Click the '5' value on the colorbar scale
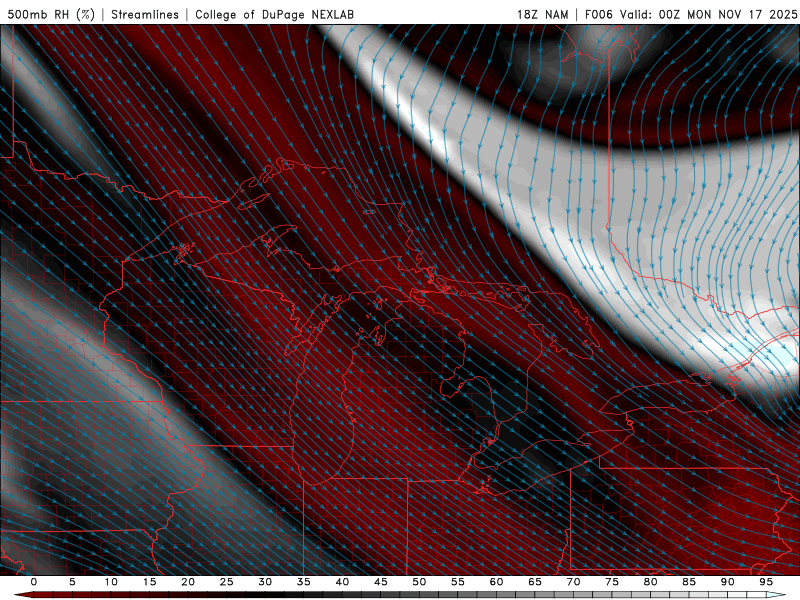The height and width of the screenshot is (600, 800). (72, 582)
